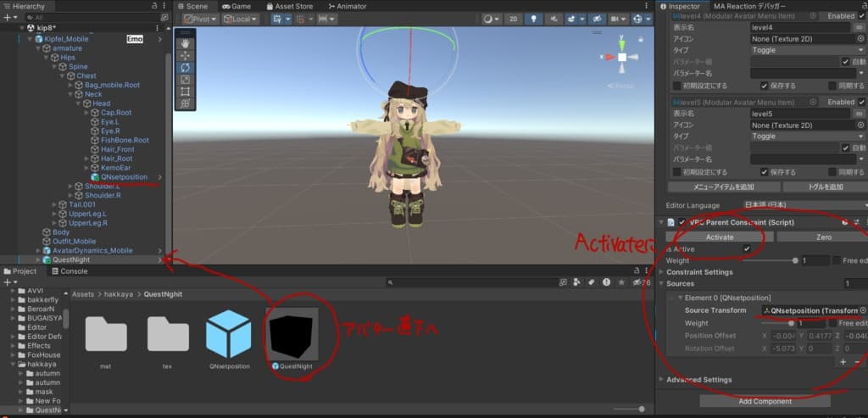This screenshot has width=868, height=418.
Task: Select the Move tool in scene toolbar
Action: (x=185, y=55)
